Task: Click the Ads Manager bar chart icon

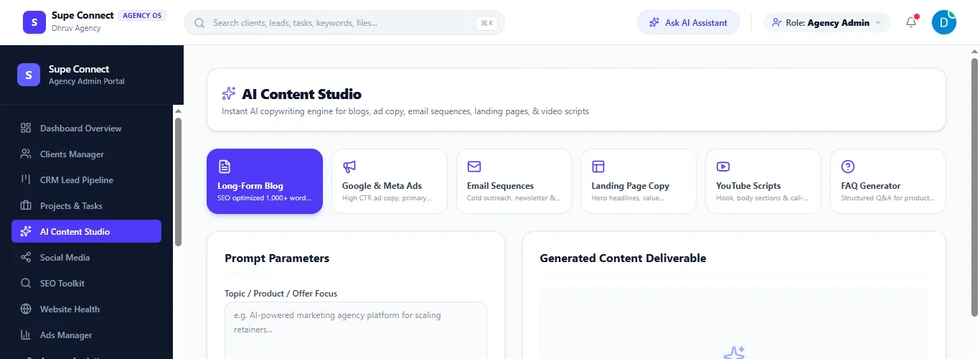Action: [x=26, y=335]
